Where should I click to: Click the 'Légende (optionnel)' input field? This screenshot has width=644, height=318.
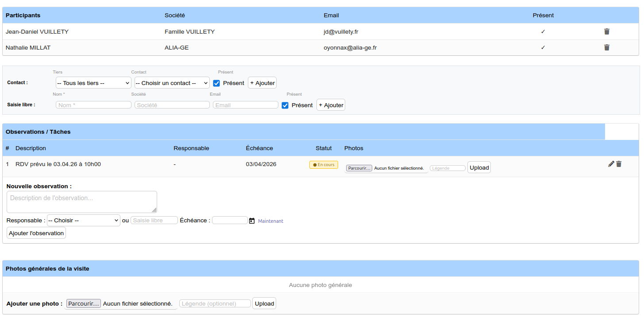pyautogui.click(x=215, y=304)
